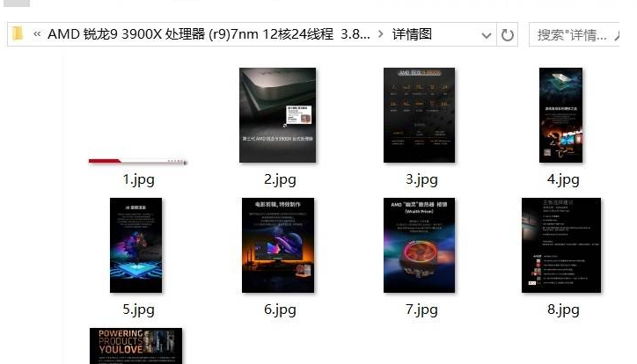Click the file name 7.jpg
This screenshot has width=637, height=364.
pyautogui.click(x=421, y=309)
